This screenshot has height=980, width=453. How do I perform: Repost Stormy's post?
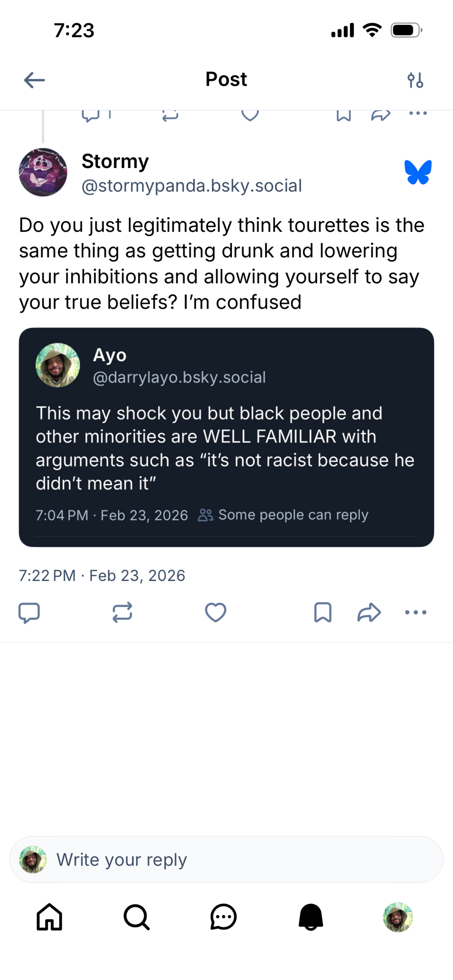coord(122,612)
